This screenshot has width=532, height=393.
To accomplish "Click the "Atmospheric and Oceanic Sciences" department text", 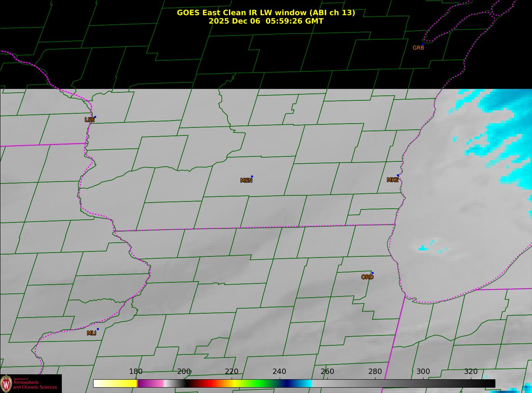I will pyautogui.click(x=35, y=385).
